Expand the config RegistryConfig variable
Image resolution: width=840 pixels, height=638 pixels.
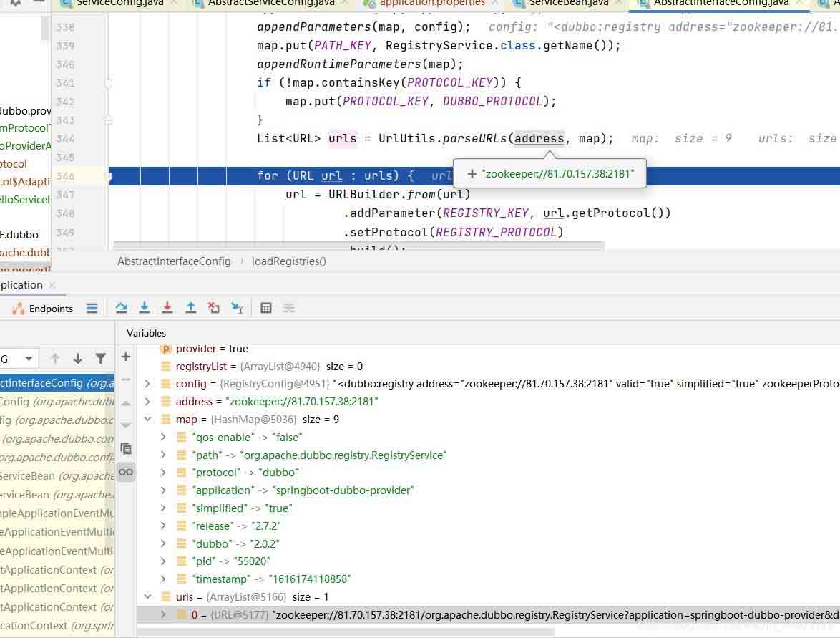pos(147,384)
